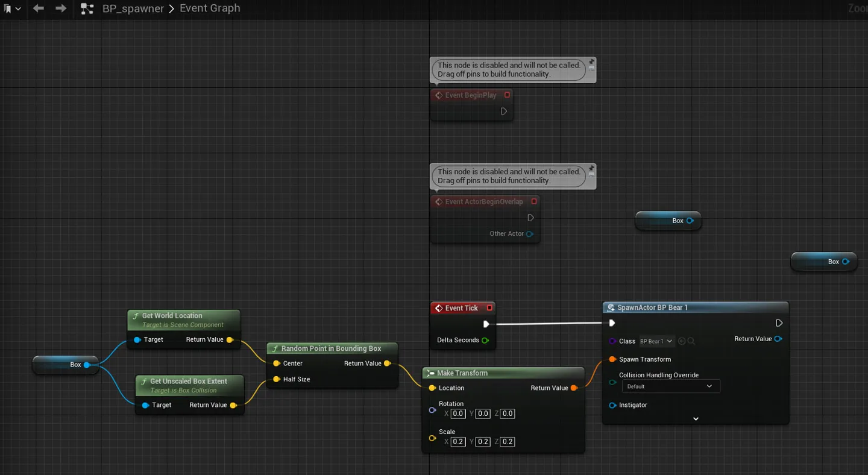Viewport: 868px width, 475px height.
Task: Click Get Unscaled Box Extent Target pin
Action: [x=145, y=405]
